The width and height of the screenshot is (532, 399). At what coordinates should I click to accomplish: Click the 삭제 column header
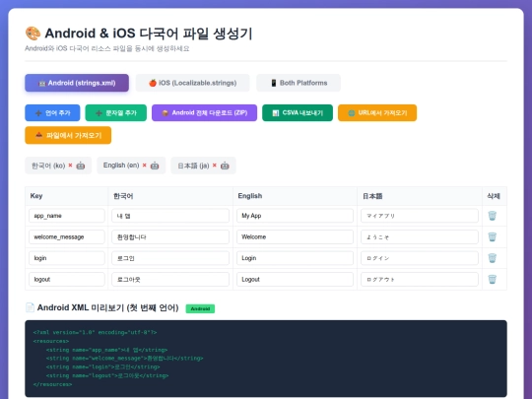494,196
